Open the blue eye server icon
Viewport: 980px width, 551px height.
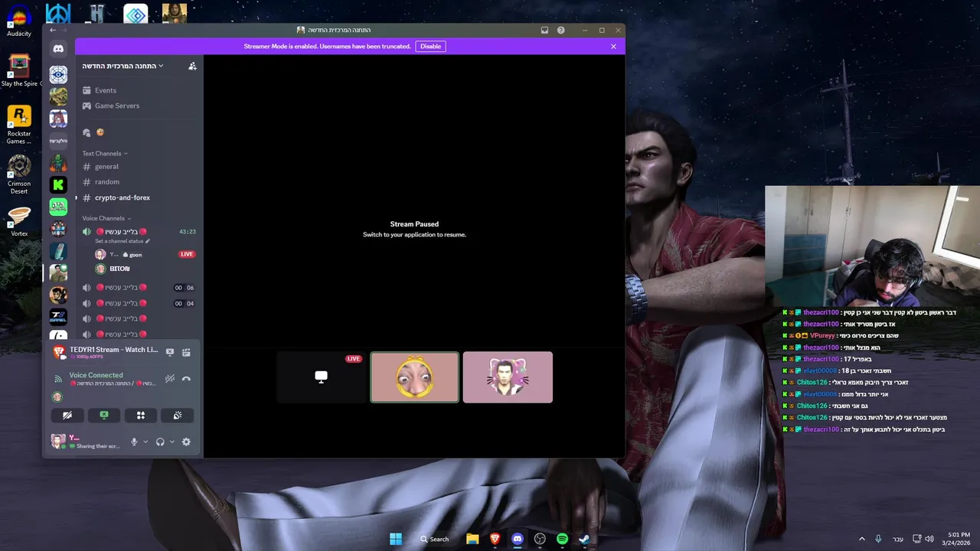pos(58,74)
